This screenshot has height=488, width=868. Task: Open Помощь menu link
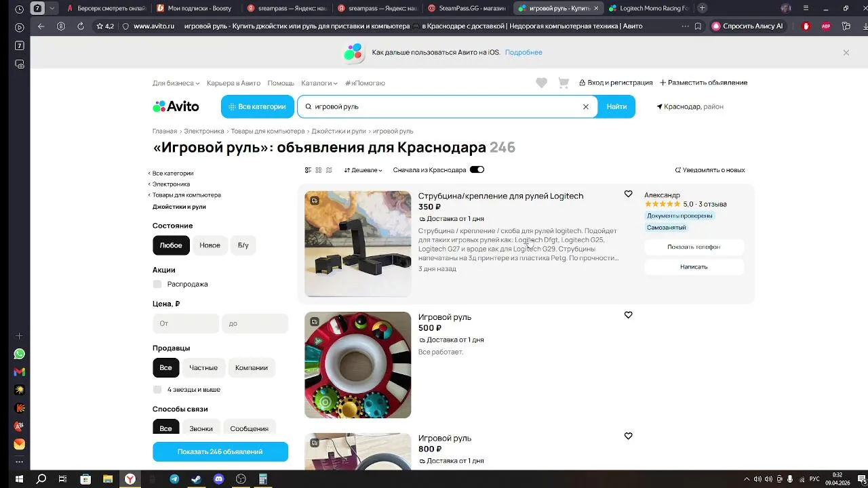pos(281,83)
